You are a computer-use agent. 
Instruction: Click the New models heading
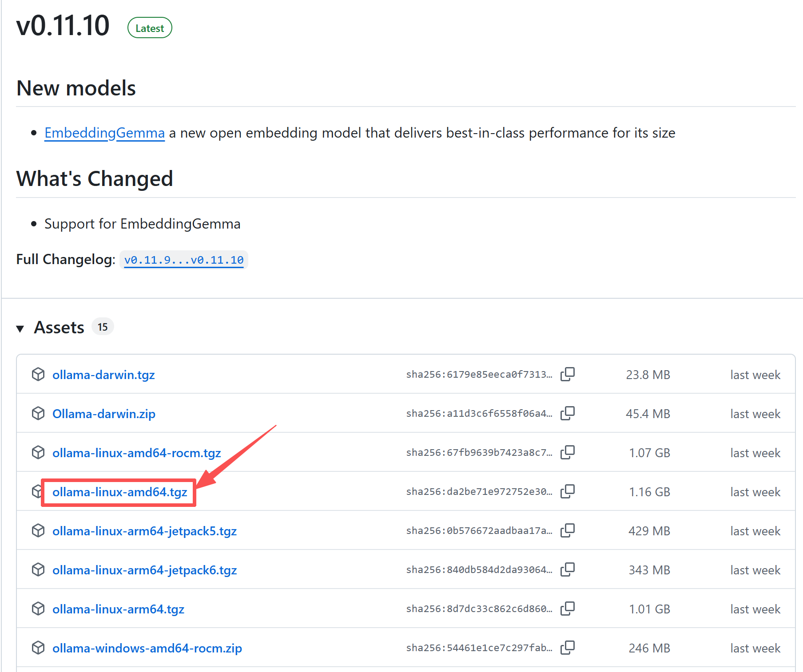tap(76, 88)
